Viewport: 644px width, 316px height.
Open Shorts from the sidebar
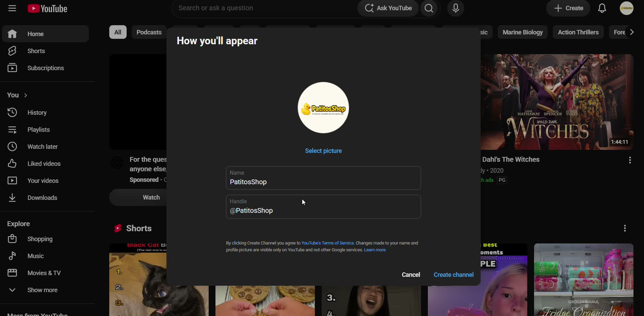pyautogui.click(x=46, y=51)
